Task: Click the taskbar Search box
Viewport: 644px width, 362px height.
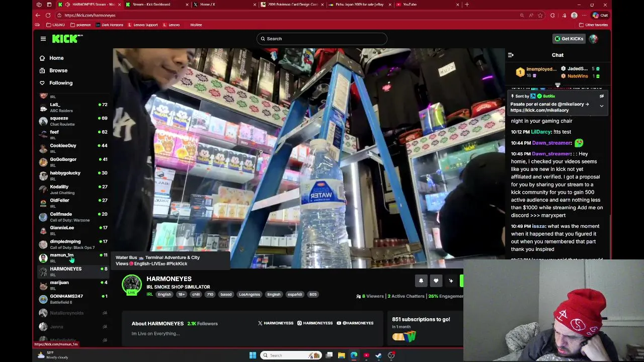Action: pyautogui.click(x=290, y=355)
